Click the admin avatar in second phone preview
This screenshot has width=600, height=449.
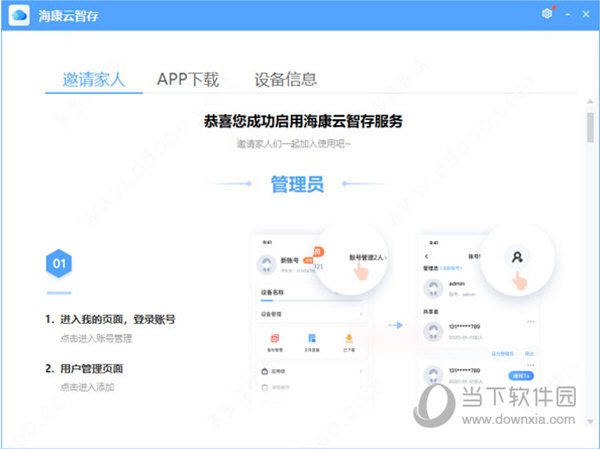[433, 288]
